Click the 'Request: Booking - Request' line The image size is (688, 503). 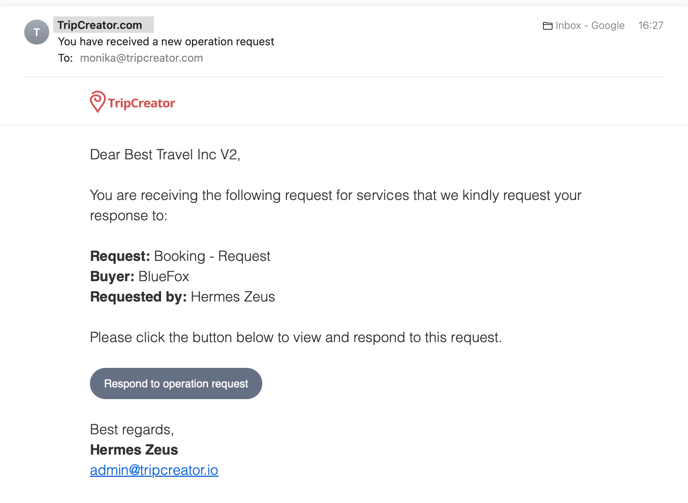pos(180,256)
